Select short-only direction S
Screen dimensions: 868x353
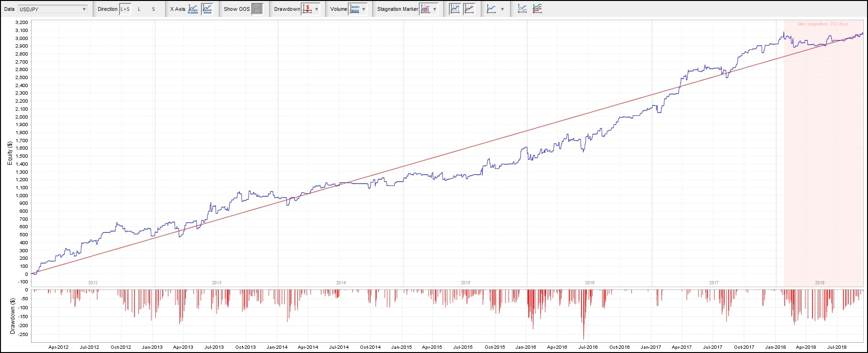coord(153,9)
